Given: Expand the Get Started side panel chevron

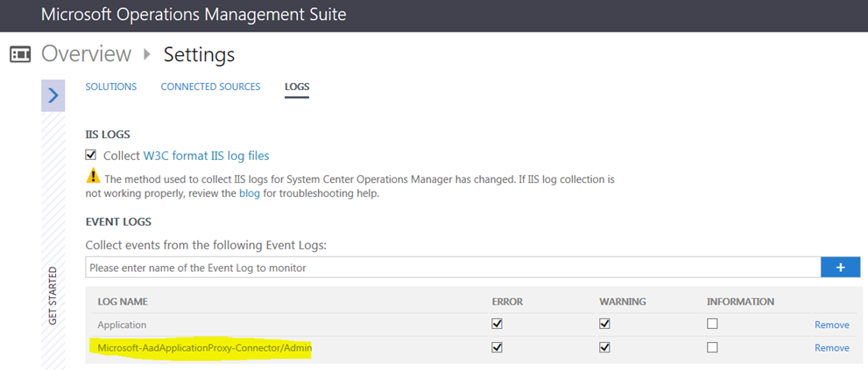Looking at the screenshot, I should point(53,95).
